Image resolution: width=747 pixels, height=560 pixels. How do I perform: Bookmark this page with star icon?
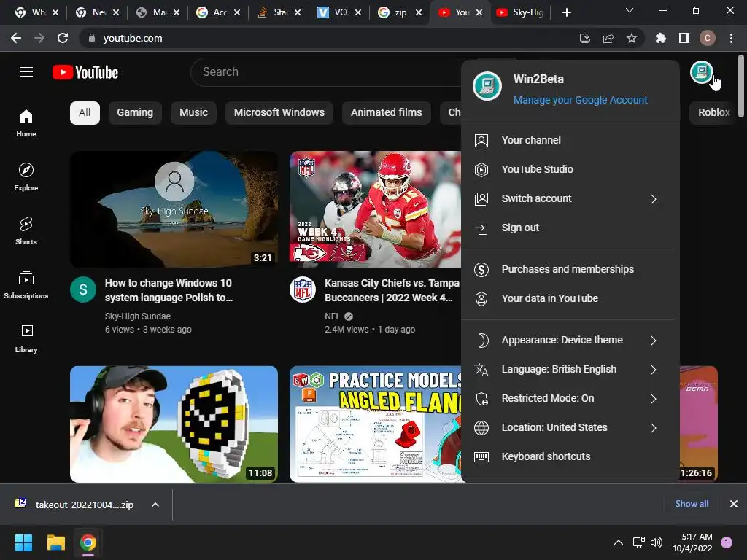(x=631, y=38)
